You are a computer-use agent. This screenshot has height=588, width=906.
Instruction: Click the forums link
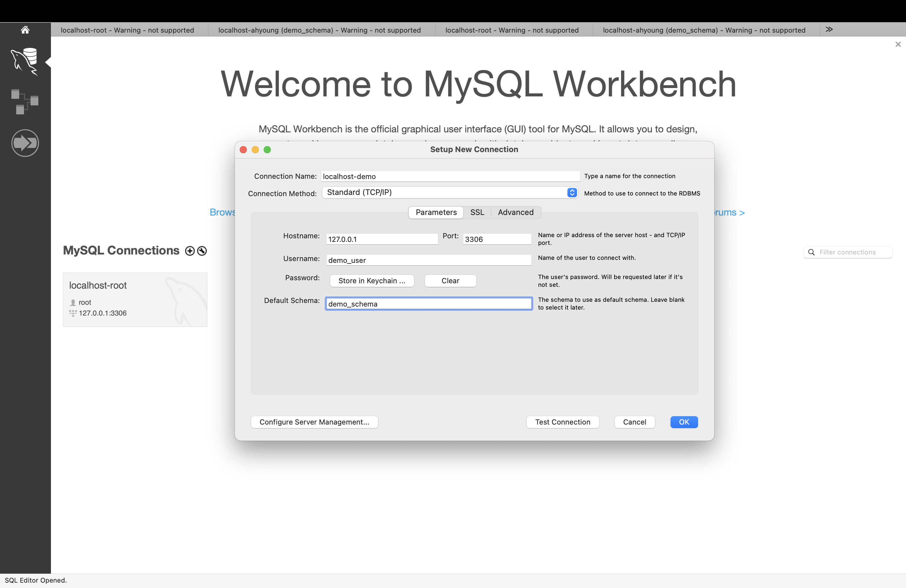(x=729, y=212)
